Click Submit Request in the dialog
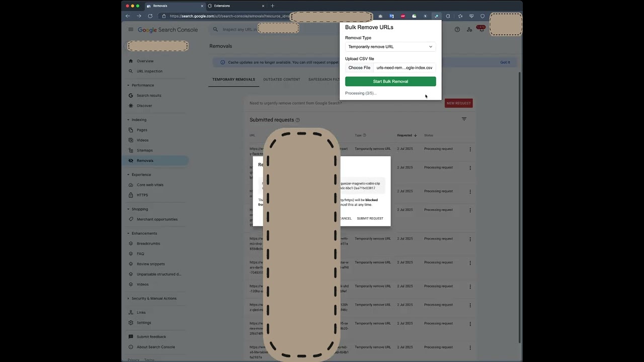The image size is (644, 362). pos(370,218)
